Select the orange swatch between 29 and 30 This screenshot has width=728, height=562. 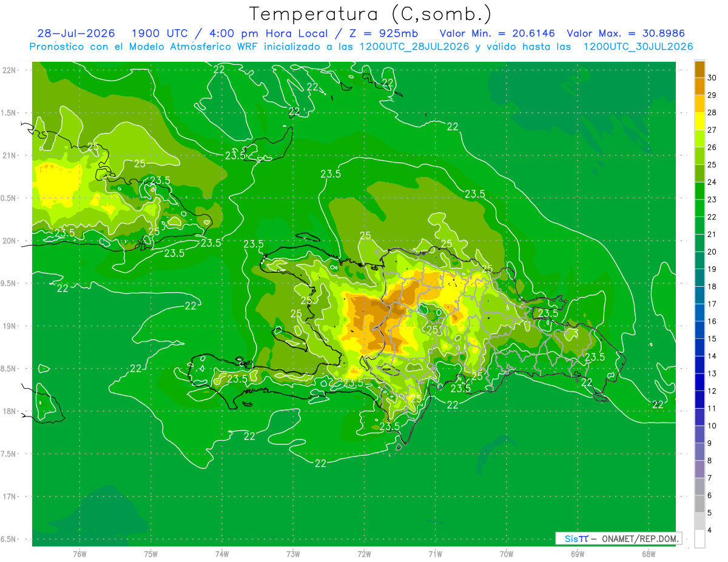click(699, 86)
